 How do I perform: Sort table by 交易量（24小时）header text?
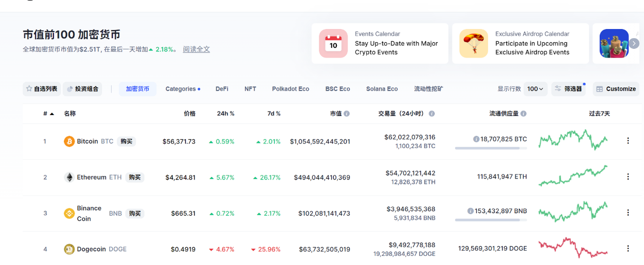(x=402, y=114)
